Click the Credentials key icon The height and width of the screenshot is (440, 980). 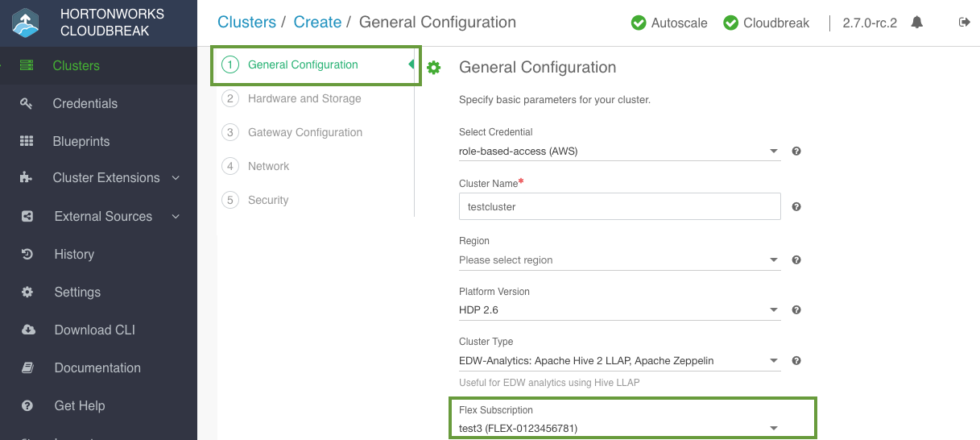pyautogui.click(x=27, y=103)
